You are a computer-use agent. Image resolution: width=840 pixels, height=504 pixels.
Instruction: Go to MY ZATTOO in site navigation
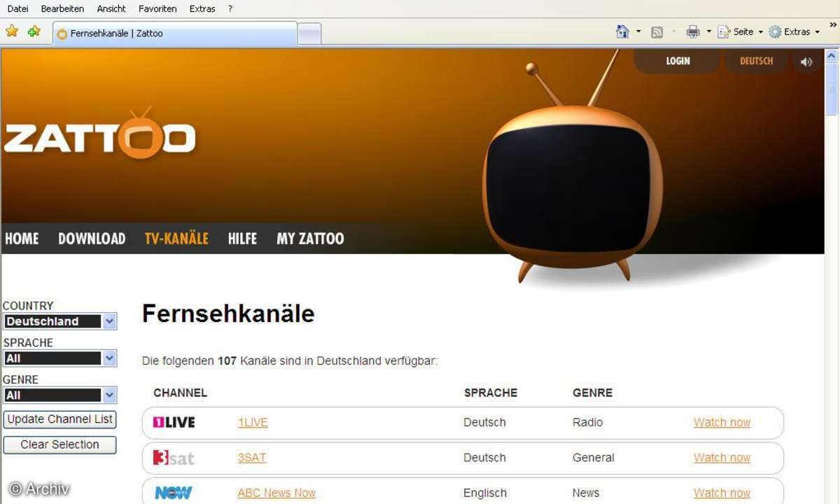tap(310, 238)
